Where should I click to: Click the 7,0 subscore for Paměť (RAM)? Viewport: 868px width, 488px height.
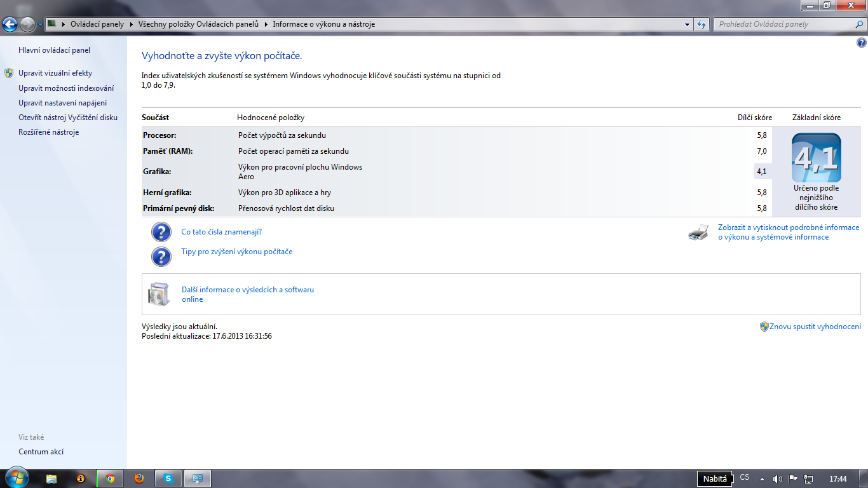tap(762, 151)
